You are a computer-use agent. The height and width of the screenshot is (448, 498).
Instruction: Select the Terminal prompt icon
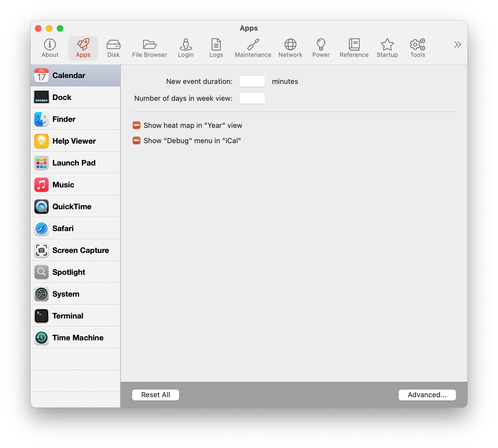click(41, 316)
